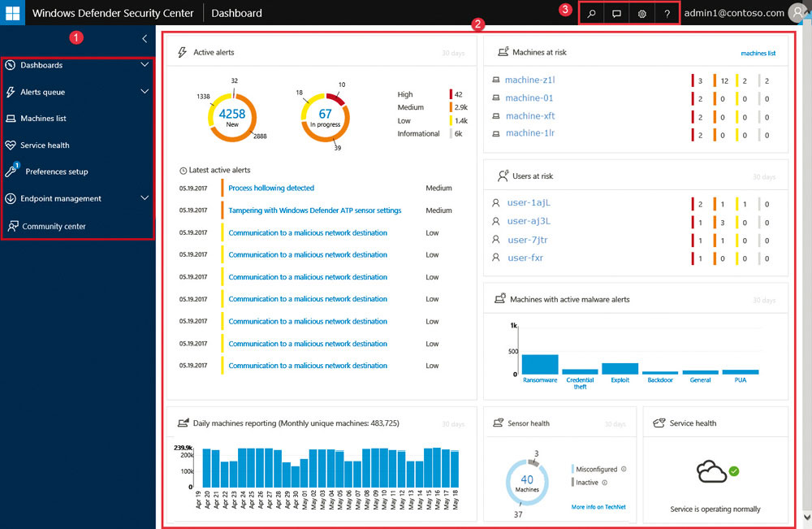This screenshot has height=529, width=812.
Task: Click the Community center people icon
Action: coord(12,226)
